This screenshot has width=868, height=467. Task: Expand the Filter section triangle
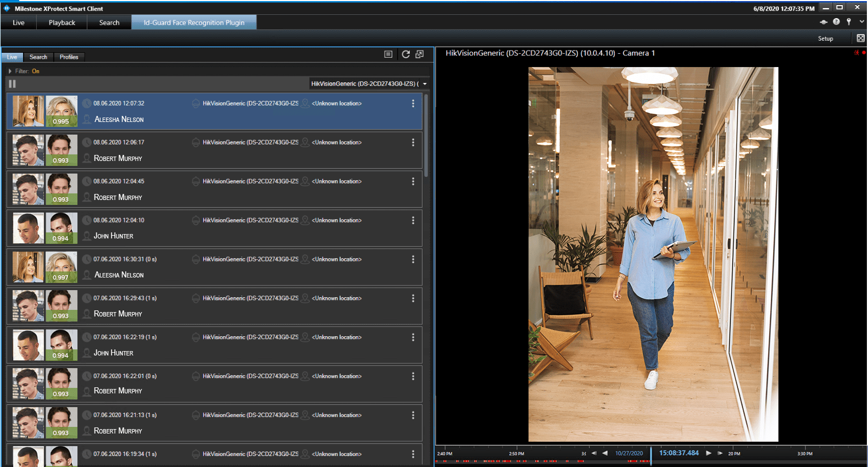pos(10,71)
